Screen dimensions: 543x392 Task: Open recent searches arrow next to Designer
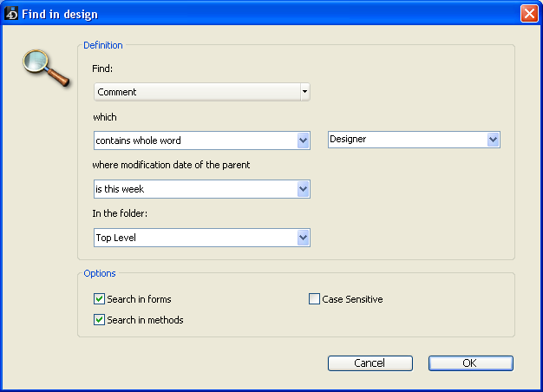pyautogui.click(x=493, y=140)
